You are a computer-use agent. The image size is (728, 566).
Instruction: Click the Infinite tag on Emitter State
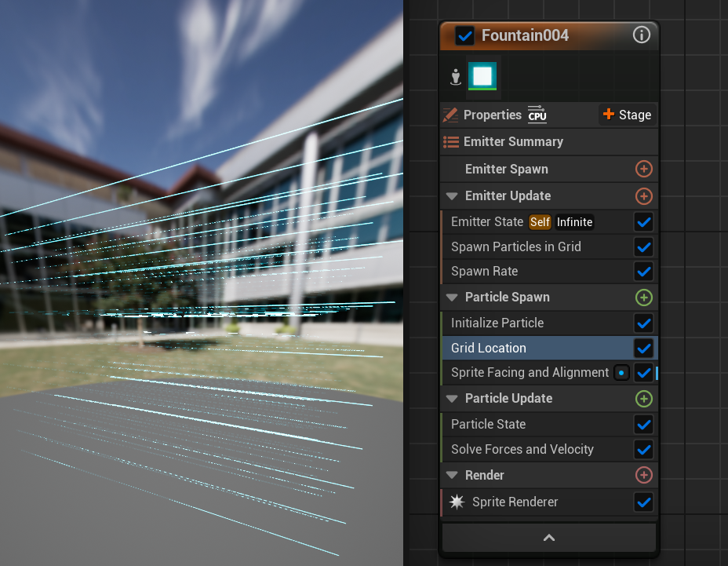(574, 222)
